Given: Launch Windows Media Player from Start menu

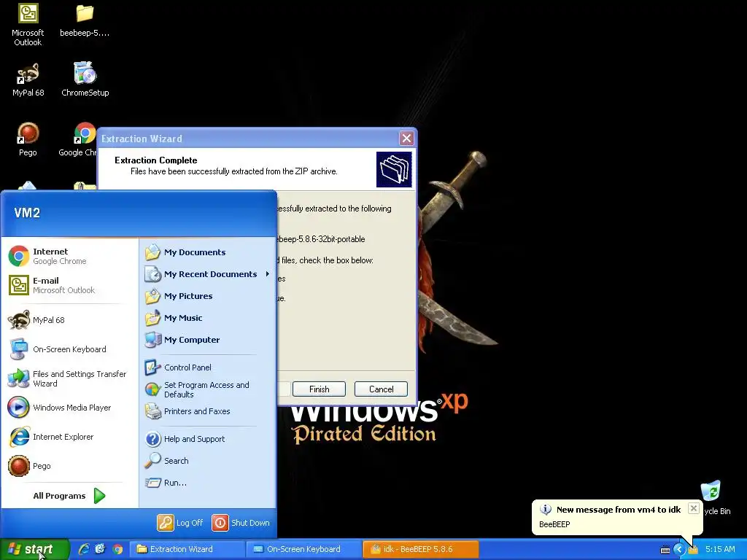Looking at the screenshot, I should coord(69,408).
